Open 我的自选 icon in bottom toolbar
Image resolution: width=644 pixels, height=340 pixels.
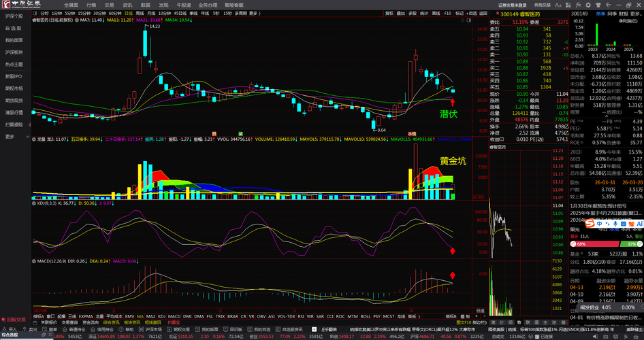pos(249,330)
